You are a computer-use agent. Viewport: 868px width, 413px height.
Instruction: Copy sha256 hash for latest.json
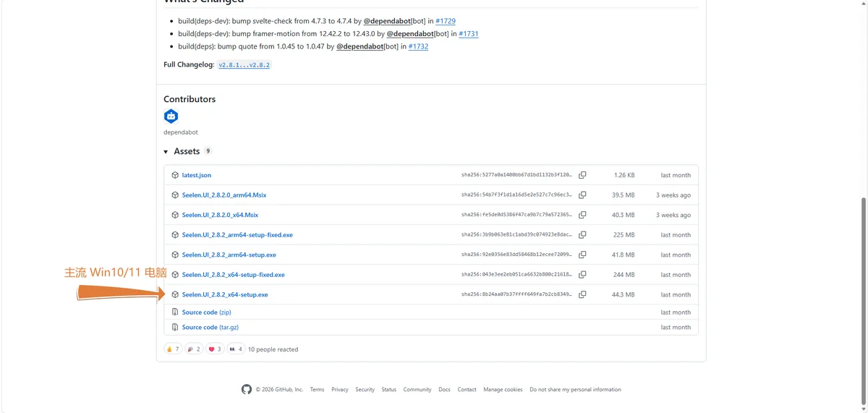(582, 175)
